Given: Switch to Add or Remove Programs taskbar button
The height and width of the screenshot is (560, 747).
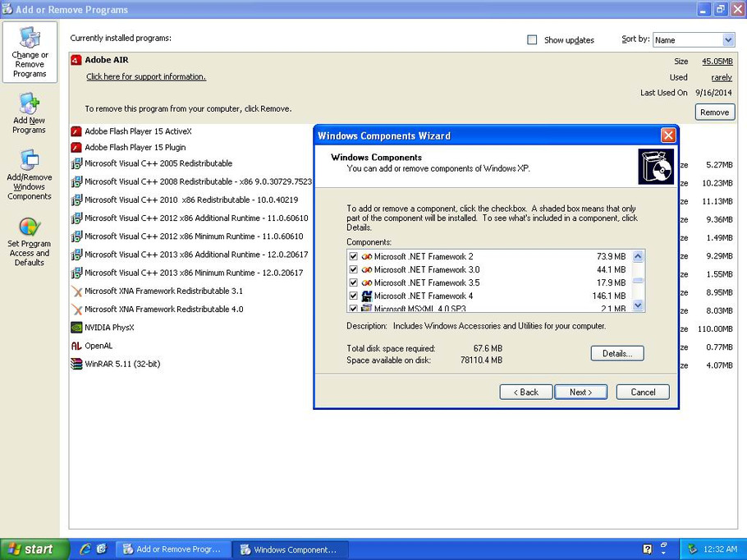Looking at the screenshot, I should pos(173,549).
